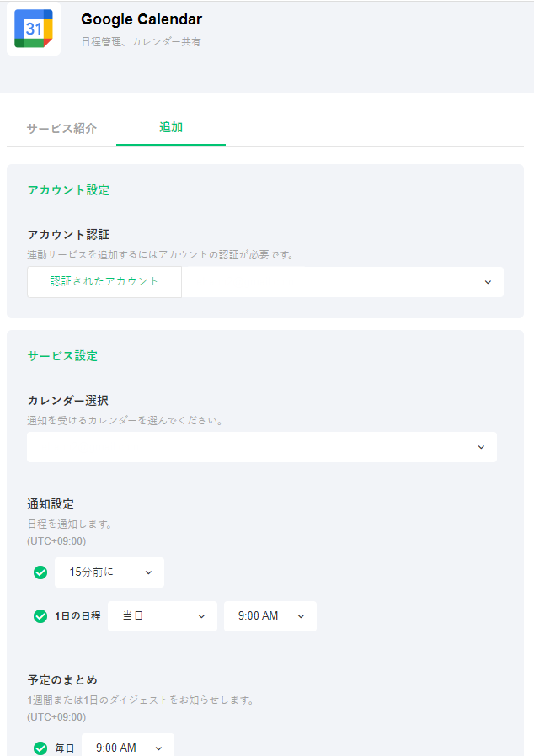
Task: Click the Google Calendar title text
Action: tap(142, 19)
